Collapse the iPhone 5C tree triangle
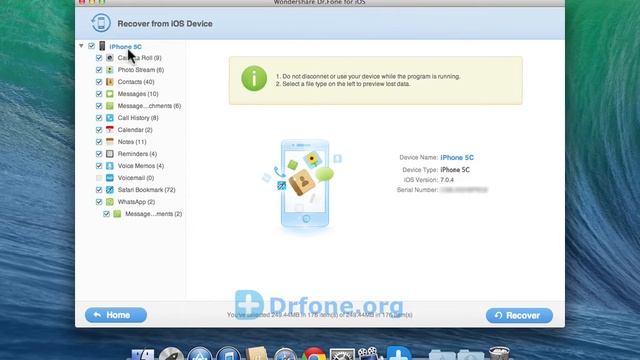 click(x=81, y=46)
